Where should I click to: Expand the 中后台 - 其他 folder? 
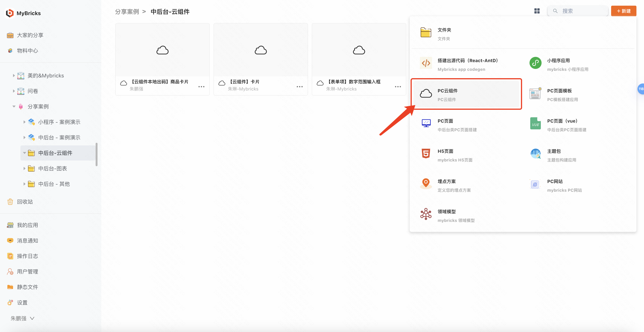tap(24, 184)
